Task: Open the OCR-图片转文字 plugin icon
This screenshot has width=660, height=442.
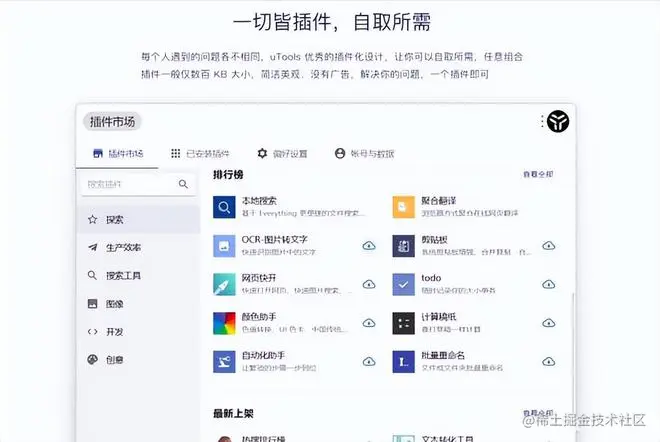Action: pyautogui.click(x=224, y=246)
